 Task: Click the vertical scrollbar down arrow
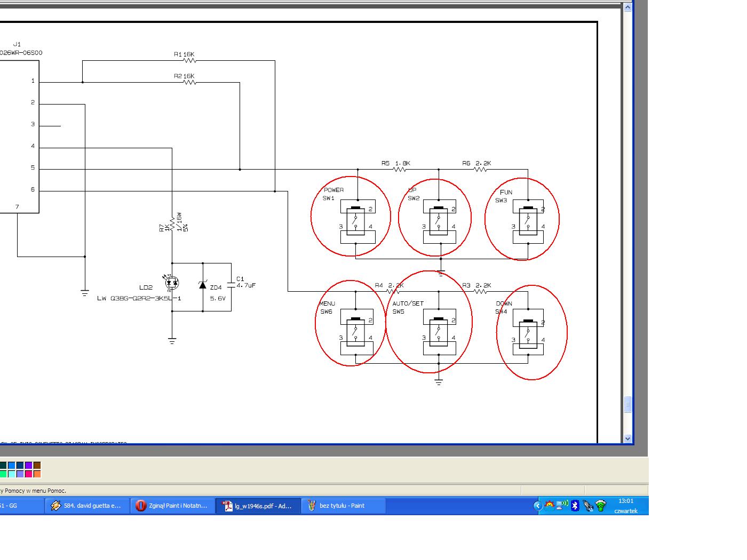tap(627, 438)
